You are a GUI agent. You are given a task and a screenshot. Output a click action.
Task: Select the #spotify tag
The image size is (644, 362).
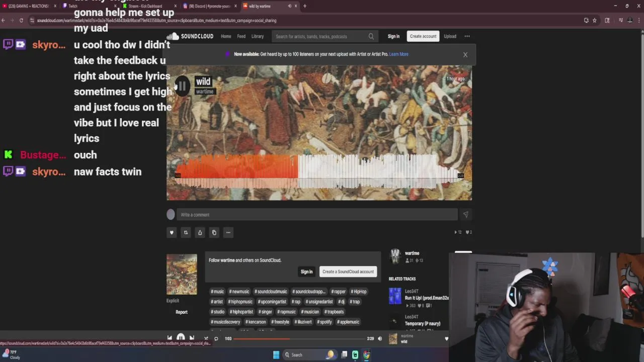click(325, 322)
